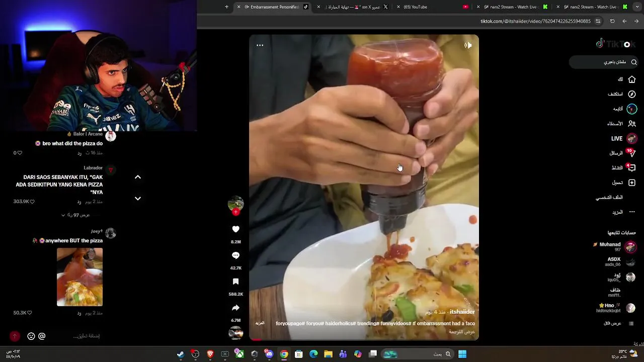Reply to Labrador's comment

click(x=79, y=202)
